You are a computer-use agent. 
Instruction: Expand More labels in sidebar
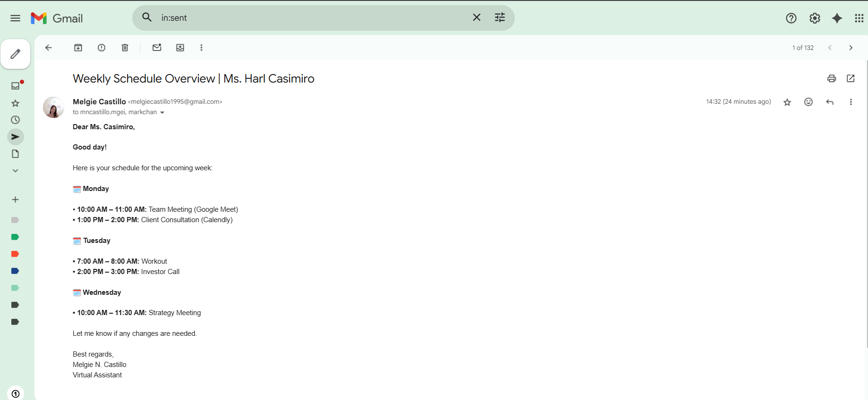point(15,171)
